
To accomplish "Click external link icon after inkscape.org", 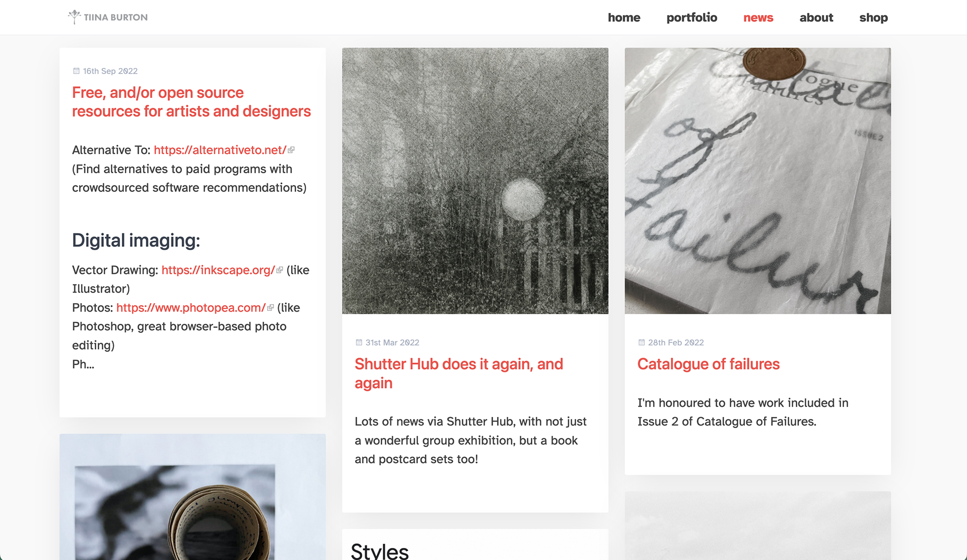I will click(280, 270).
